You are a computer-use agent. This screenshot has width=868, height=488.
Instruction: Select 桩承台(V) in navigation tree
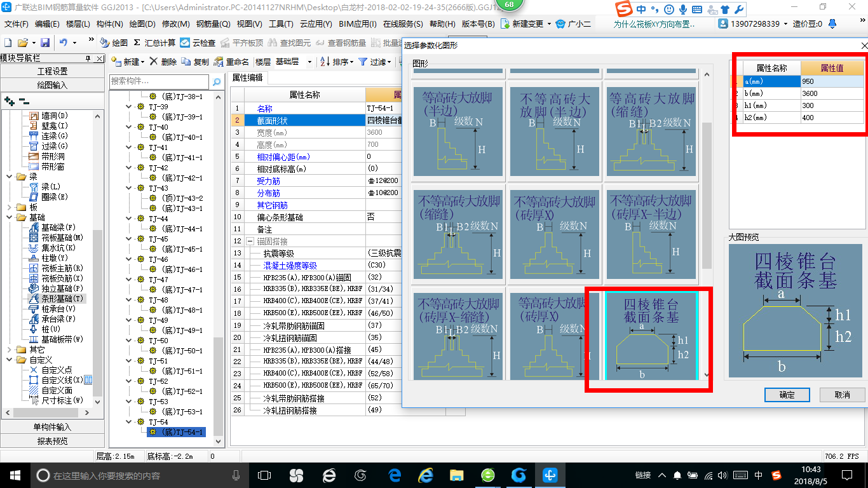tap(52, 309)
